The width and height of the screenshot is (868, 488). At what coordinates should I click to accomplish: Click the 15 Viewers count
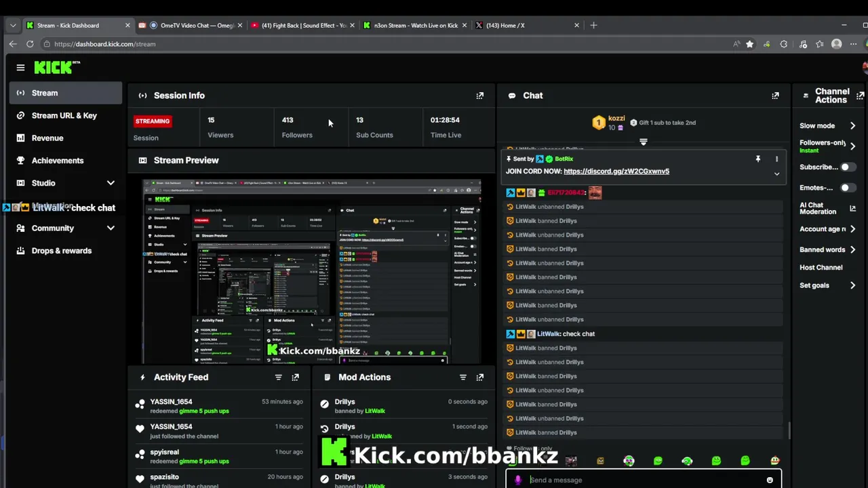coord(211,120)
